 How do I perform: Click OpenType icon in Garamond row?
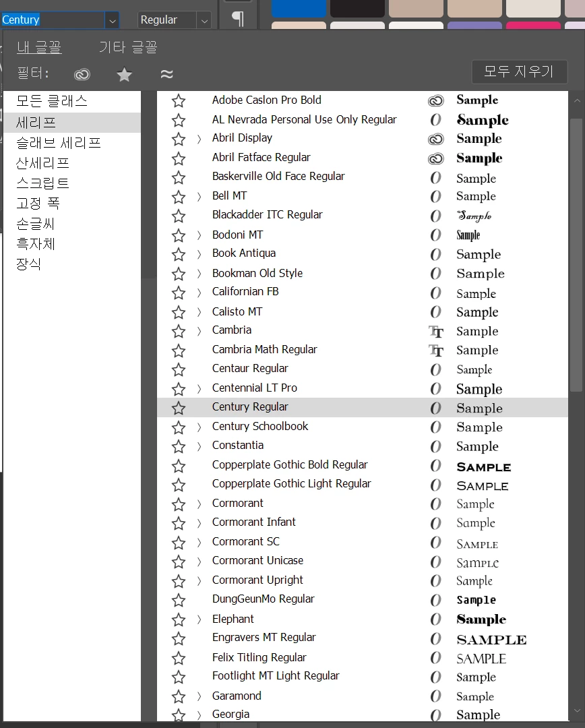tap(435, 696)
